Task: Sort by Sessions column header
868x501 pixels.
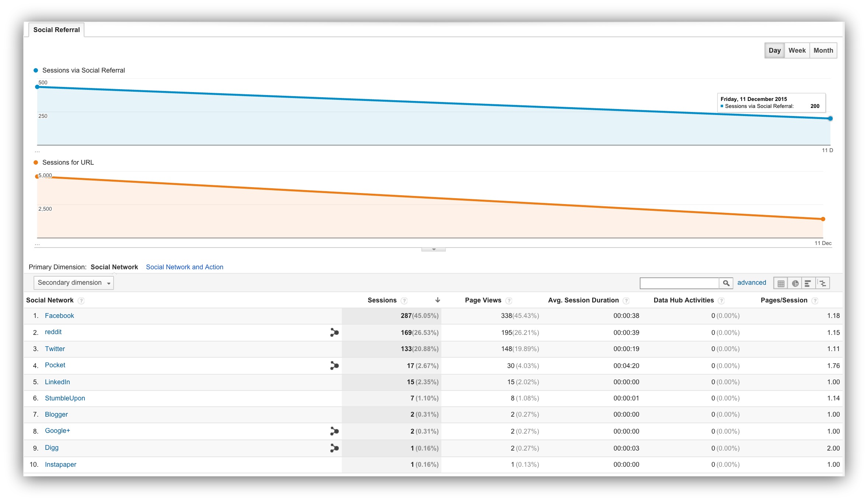Action: click(382, 300)
